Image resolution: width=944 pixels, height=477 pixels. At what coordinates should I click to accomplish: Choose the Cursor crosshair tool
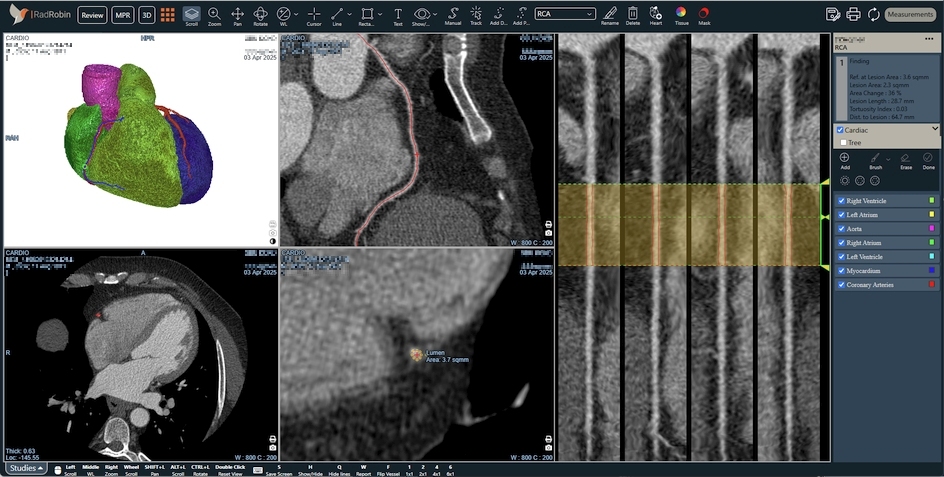click(314, 16)
